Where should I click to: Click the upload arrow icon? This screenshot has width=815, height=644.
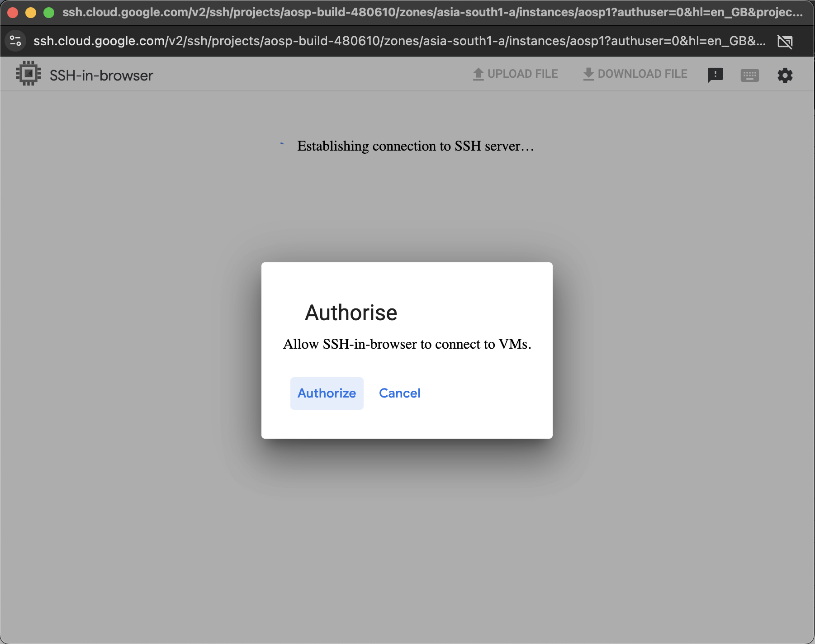click(478, 74)
